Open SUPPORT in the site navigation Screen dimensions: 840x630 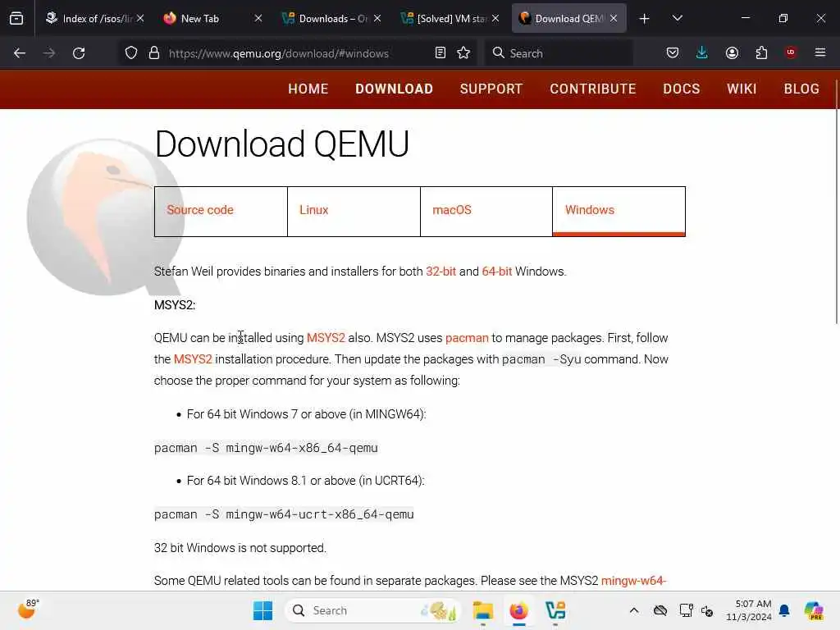pos(491,89)
